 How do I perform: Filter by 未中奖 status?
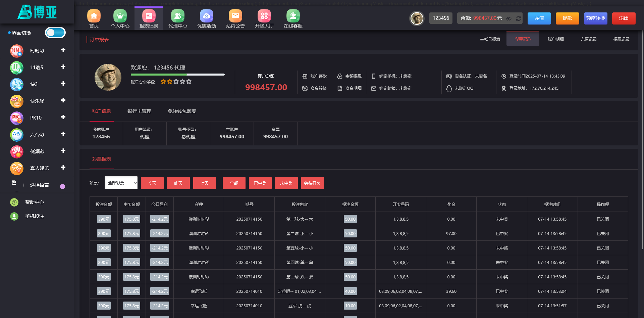tap(286, 183)
